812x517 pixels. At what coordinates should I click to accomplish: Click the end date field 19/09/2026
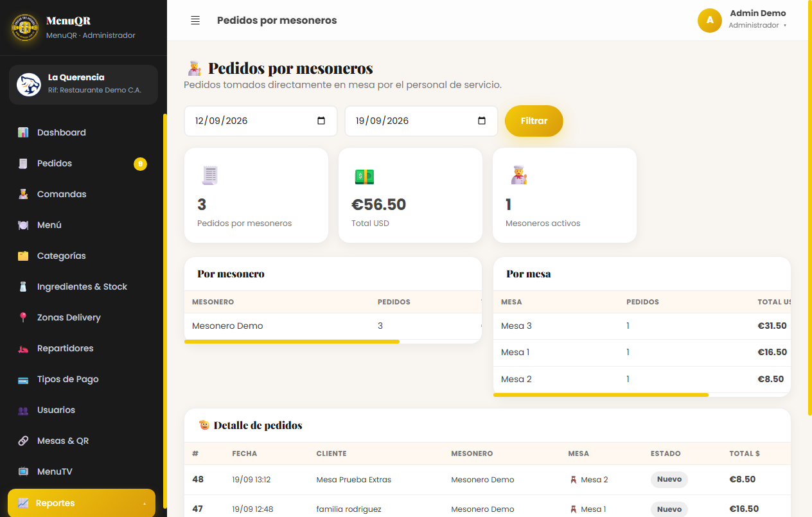click(421, 121)
